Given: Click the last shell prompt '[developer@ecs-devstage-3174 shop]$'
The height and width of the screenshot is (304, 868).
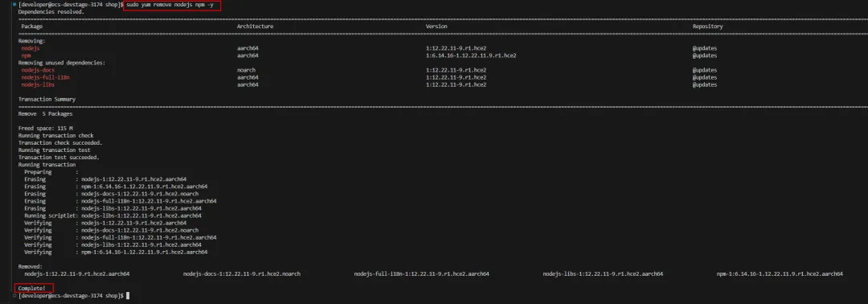Looking at the screenshot, I should click(71, 296).
